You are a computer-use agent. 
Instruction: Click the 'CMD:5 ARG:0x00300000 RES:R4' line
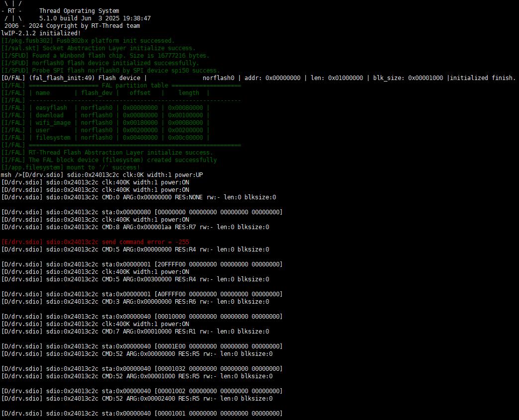click(x=135, y=279)
